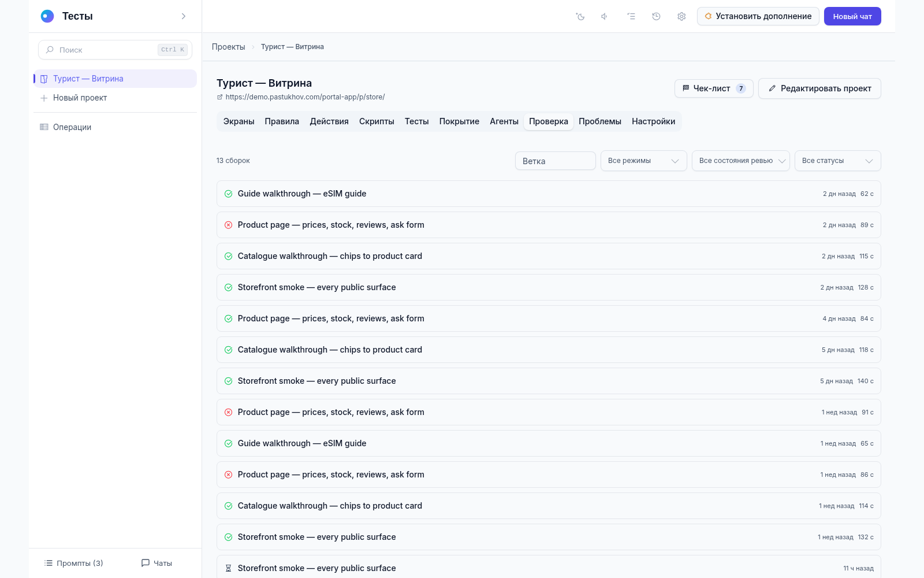Click the search field in the sidebar
This screenshot has height=578, width=924.
click(115, 50)
